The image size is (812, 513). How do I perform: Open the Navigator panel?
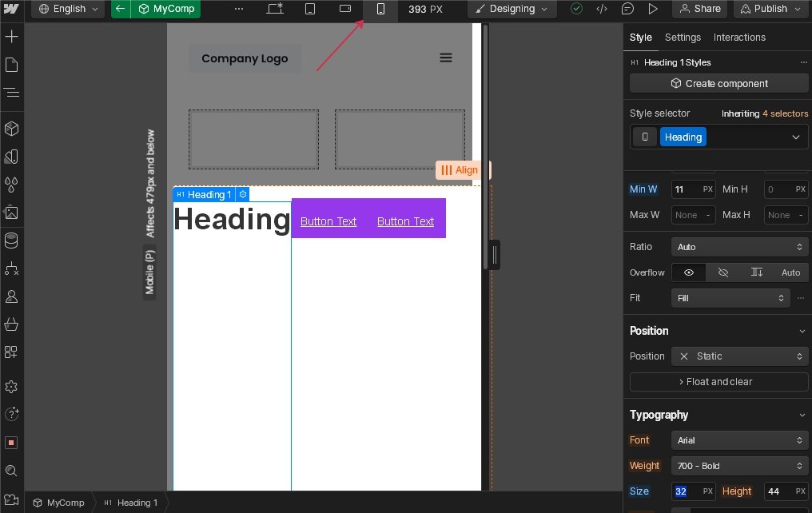pyautogui.click(x=11, y=93)
